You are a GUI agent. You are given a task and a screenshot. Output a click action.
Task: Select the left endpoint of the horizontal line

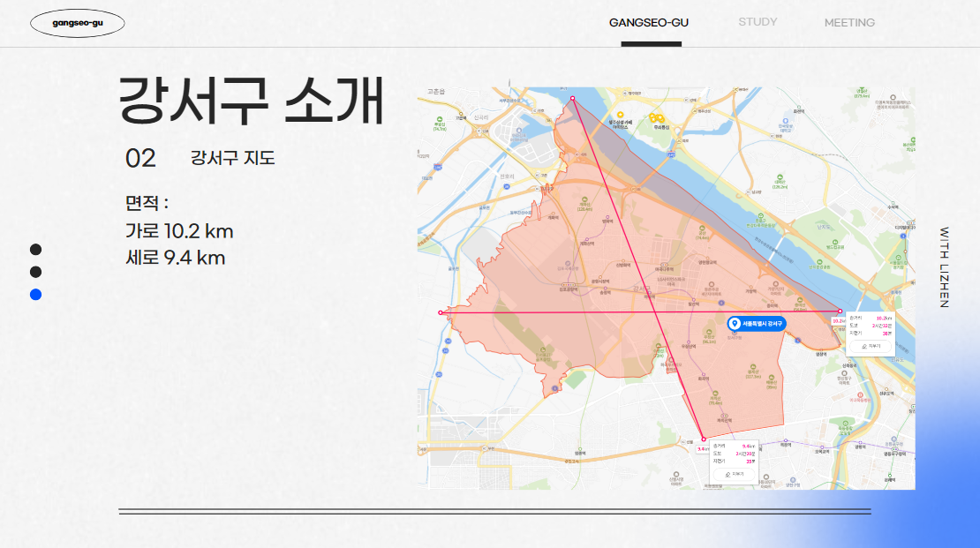coord(441,312)
